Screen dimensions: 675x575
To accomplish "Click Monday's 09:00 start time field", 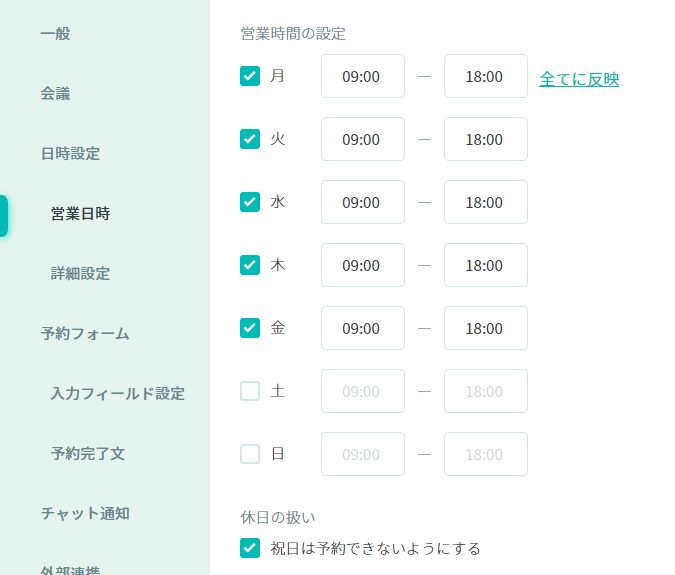I will coord(362,76).
